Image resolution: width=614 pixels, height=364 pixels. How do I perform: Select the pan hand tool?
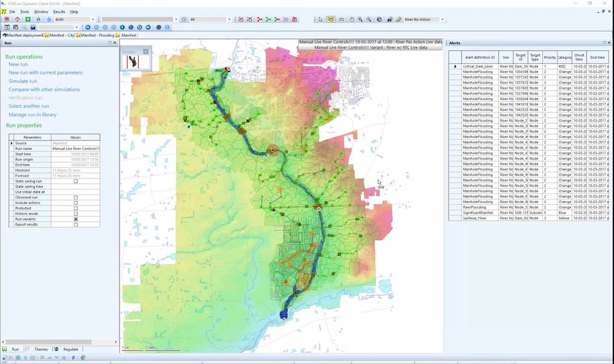[x=351, y=20]
